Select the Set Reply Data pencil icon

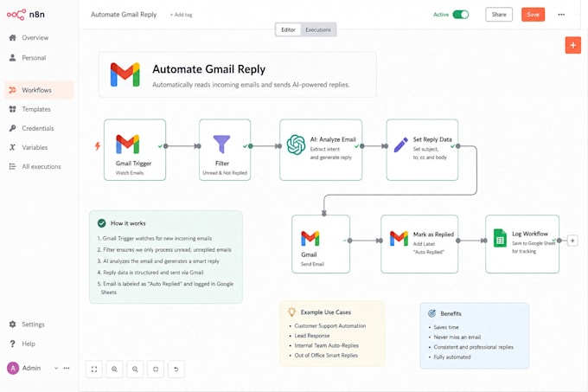pyautogui.click(x=400, y=145)
